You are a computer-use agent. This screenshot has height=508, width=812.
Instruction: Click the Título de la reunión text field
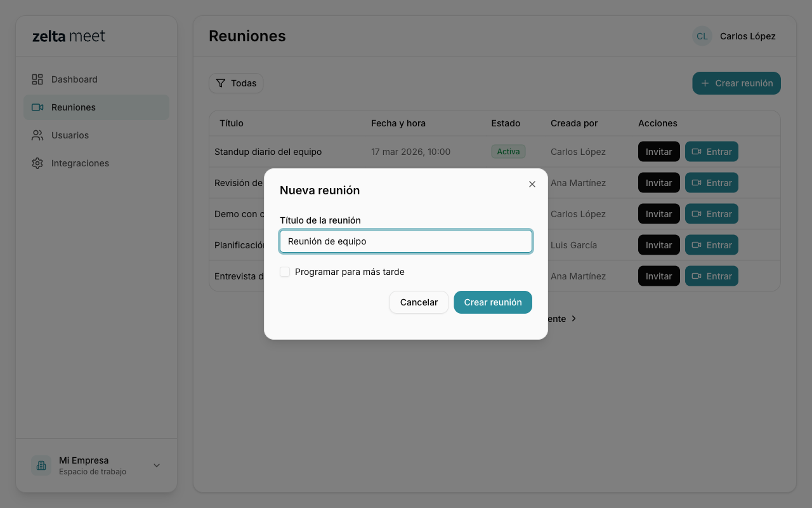pyautogui.click(x=406, y=241)
